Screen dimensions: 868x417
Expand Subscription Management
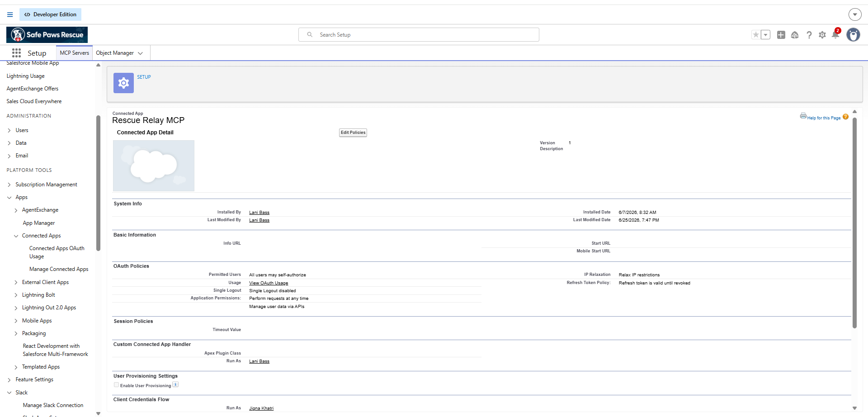click(x=9, y=185)
